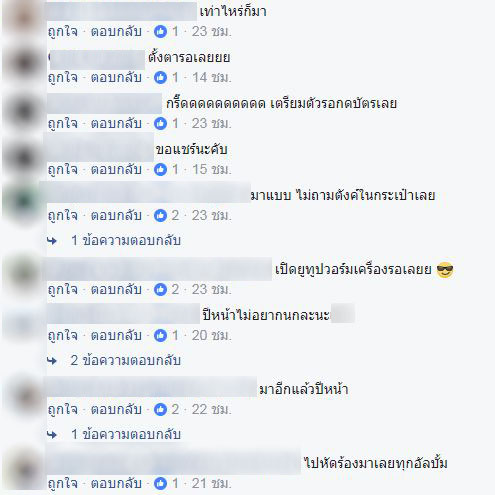Click like thumb icon under เท่าไหร่ก็มา comment
The height and width of the screenshot is (495, 495).
(x=160, y=32)
